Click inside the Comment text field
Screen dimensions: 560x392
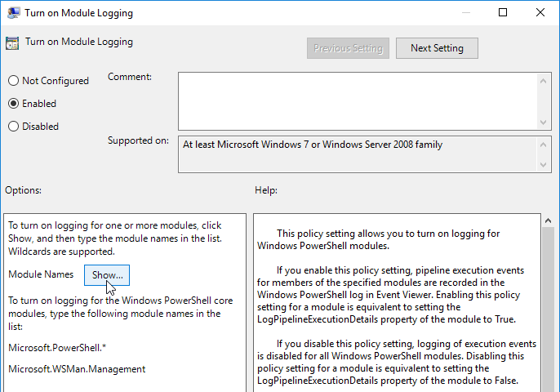pyautogui.click(x=357, y=100)
